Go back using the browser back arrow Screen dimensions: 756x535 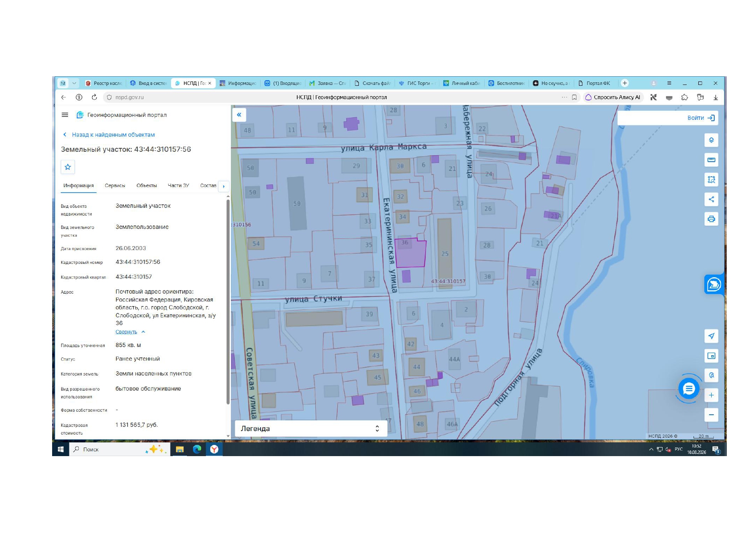coord(63,97)
